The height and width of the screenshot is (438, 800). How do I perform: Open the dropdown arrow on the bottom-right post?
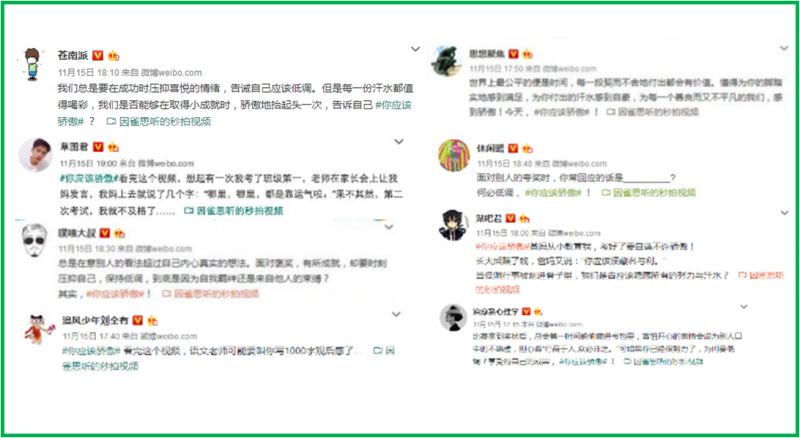pos(744,306)
